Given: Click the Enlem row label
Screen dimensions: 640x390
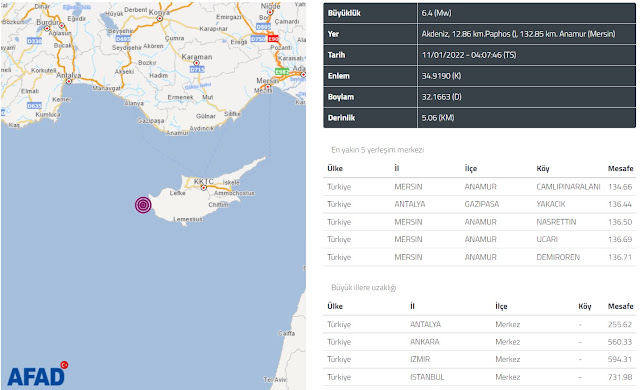Looking at the screenshot, I should 338,76.
